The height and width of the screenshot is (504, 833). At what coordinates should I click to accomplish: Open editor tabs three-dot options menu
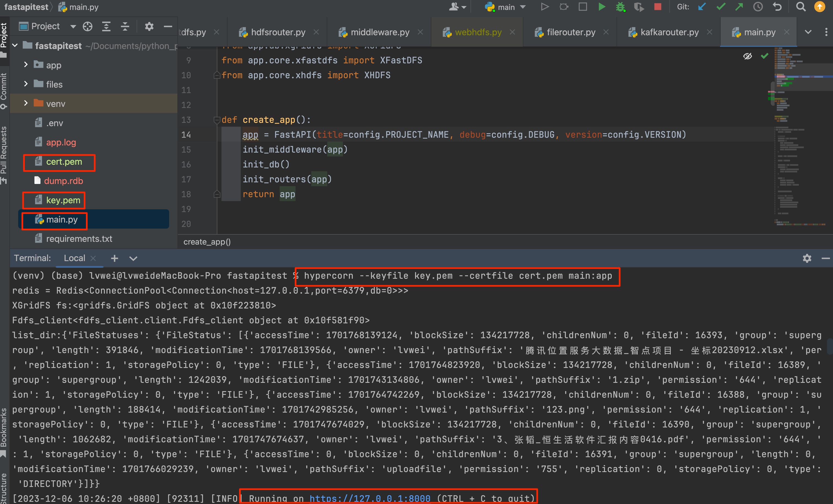coord(826,32)
